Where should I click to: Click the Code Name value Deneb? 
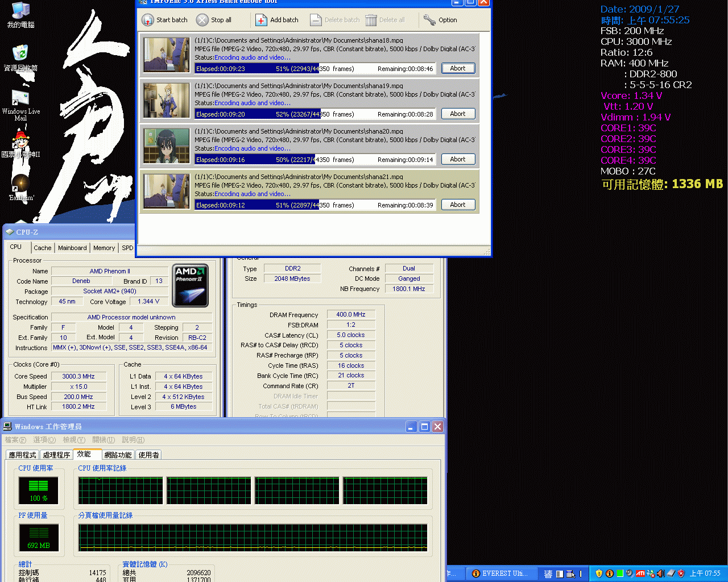[x=81, y=281]
